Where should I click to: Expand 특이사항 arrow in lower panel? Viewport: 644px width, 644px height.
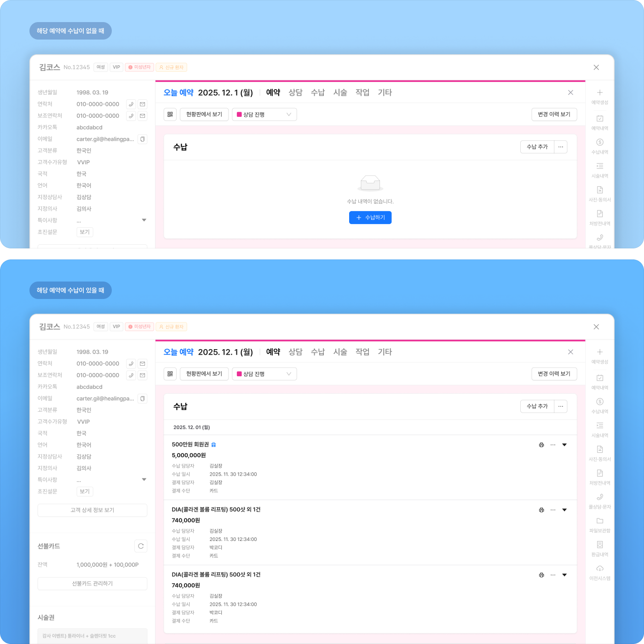(144, 480)
